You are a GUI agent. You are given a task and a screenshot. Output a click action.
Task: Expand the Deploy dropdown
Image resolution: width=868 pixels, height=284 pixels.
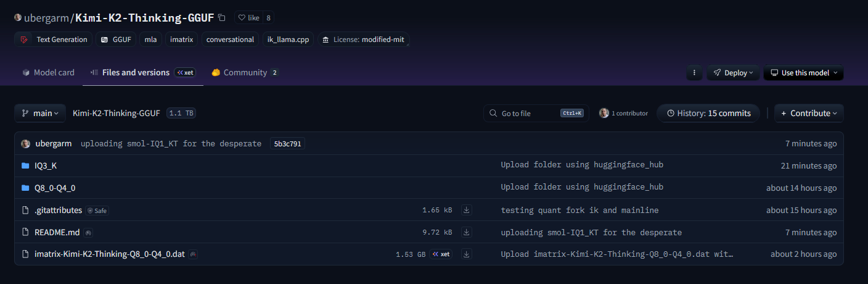(x=734, y=73)
